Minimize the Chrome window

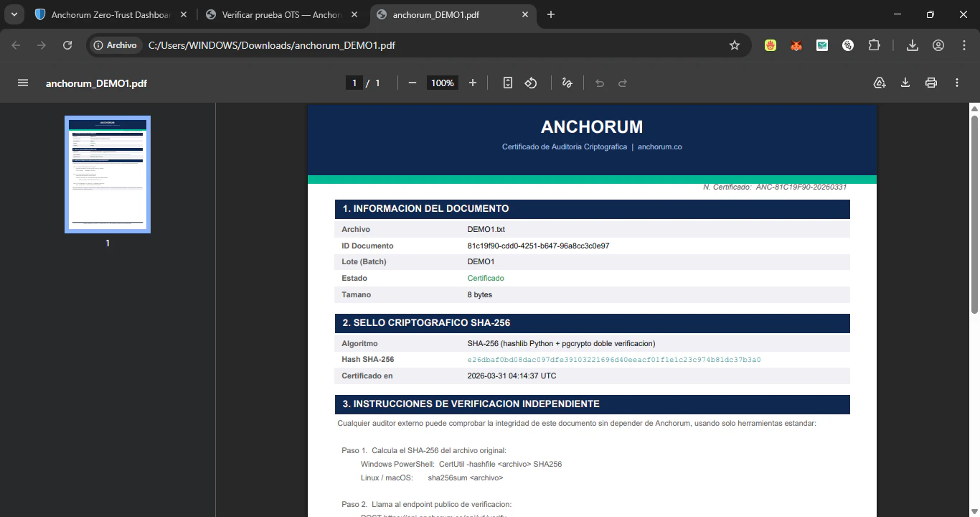click(x=897, y=14)
